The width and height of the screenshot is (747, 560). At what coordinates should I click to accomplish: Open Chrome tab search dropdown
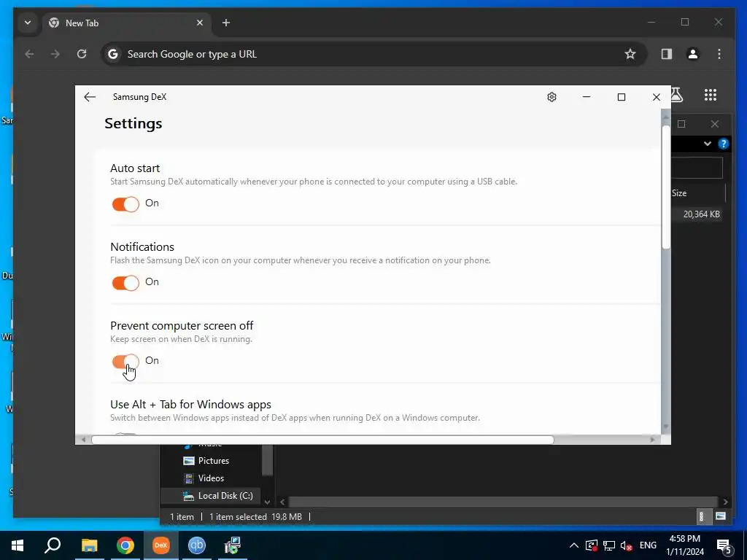[x=28, y=23]
